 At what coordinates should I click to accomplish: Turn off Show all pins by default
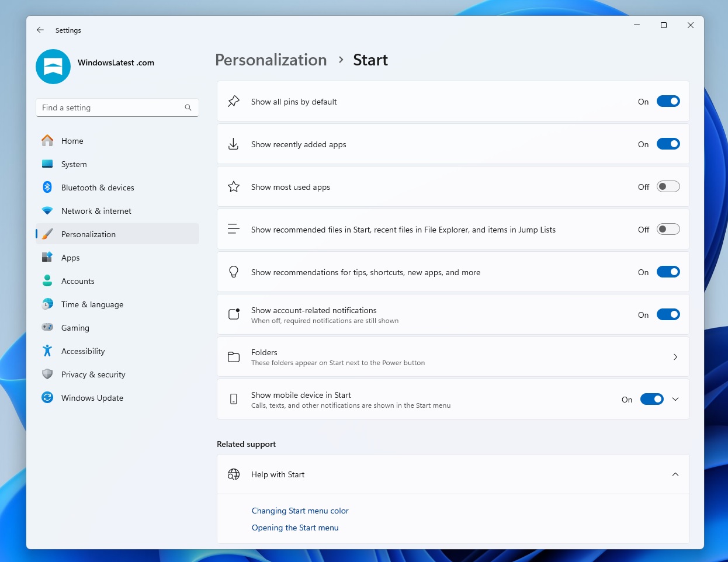(x=668, y=102)
